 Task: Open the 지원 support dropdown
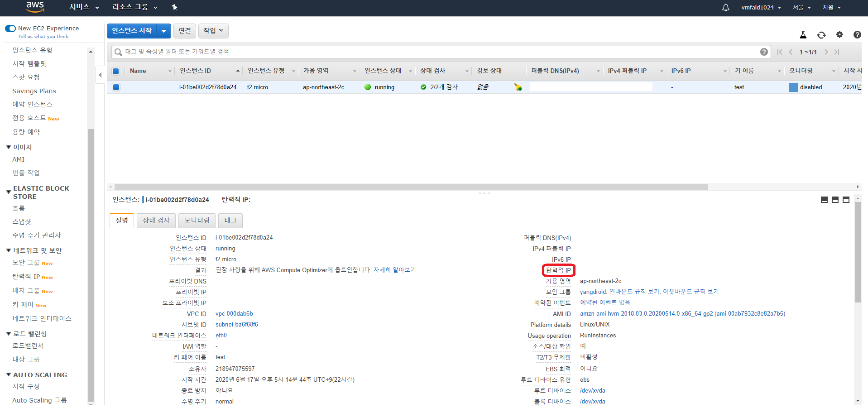(x=832, y=7)
